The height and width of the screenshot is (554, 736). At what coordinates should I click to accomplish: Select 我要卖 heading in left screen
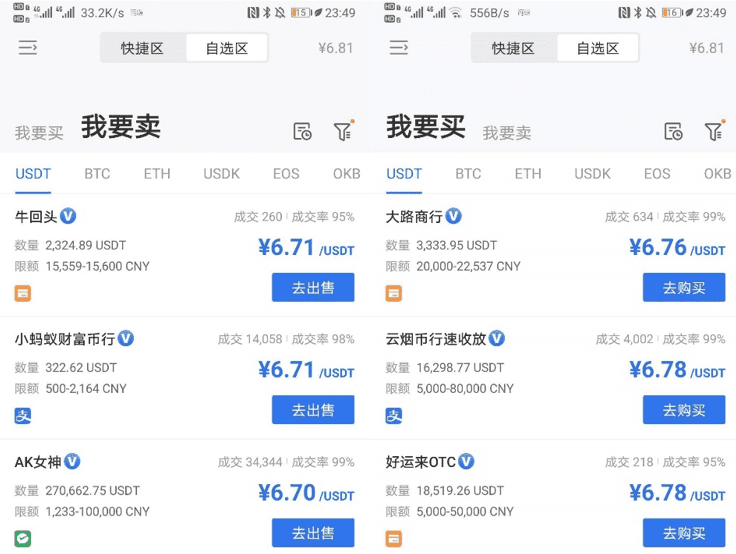121,127
